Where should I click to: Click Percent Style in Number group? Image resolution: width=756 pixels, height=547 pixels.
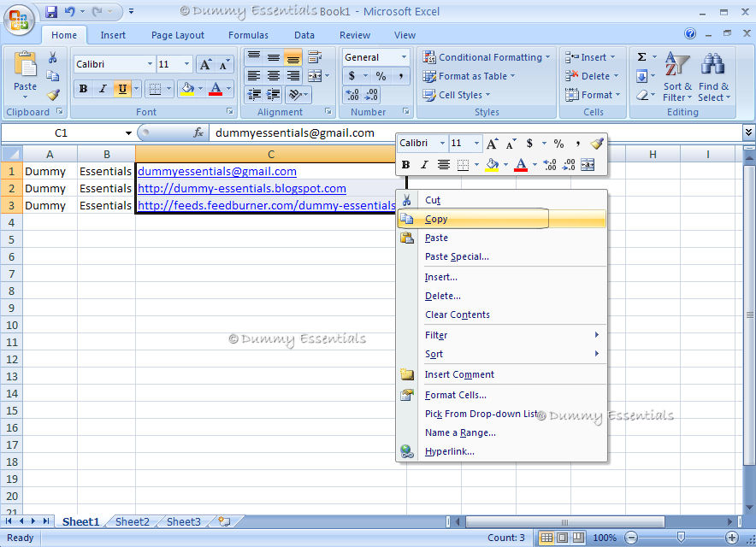pyautogui.click(x=381, y=76)
